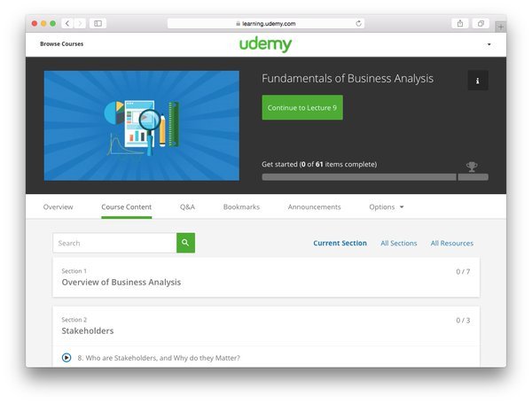Click the green search magnifier button

185,243
